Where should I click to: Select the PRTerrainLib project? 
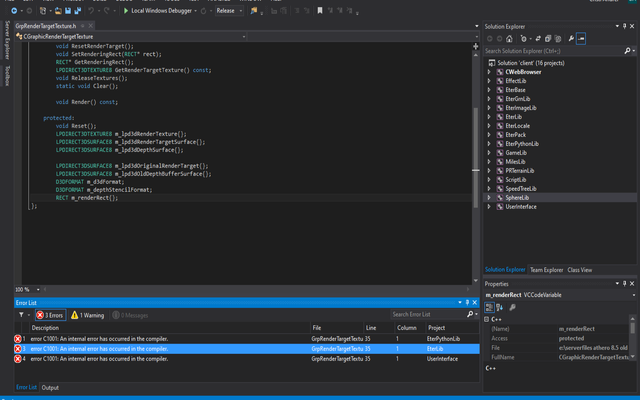[520, 171]
